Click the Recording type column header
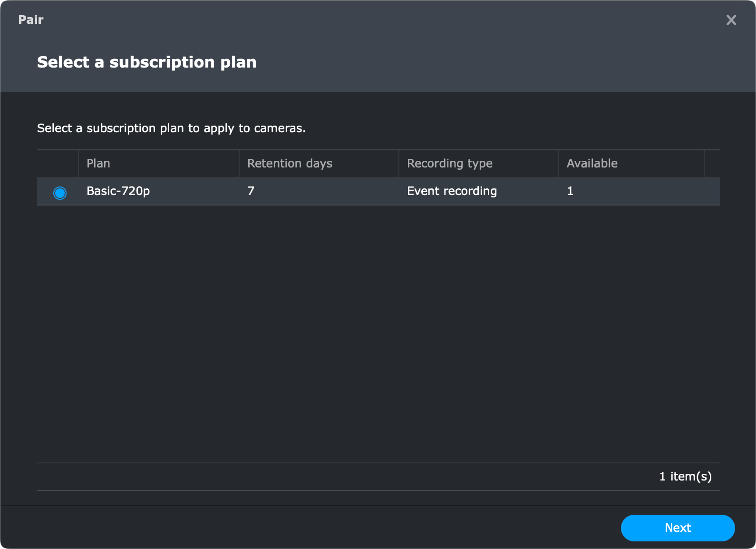This screenshot has width=756, height=549. [478, 164]
